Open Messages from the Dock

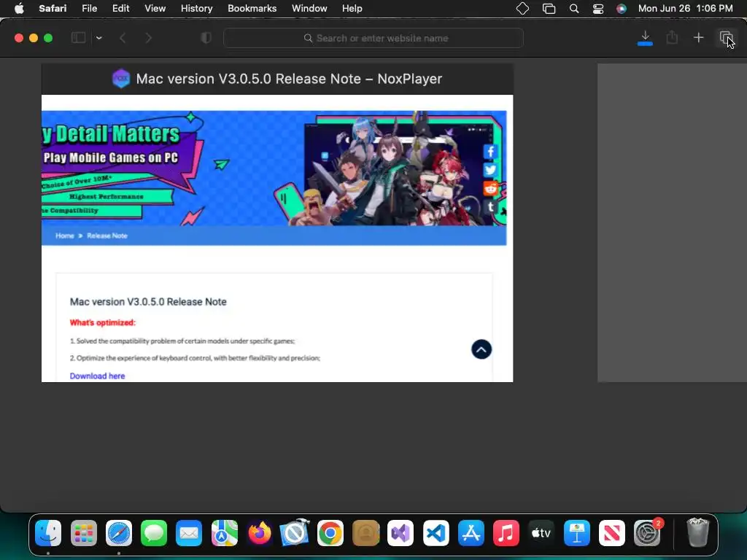point(154,533)
